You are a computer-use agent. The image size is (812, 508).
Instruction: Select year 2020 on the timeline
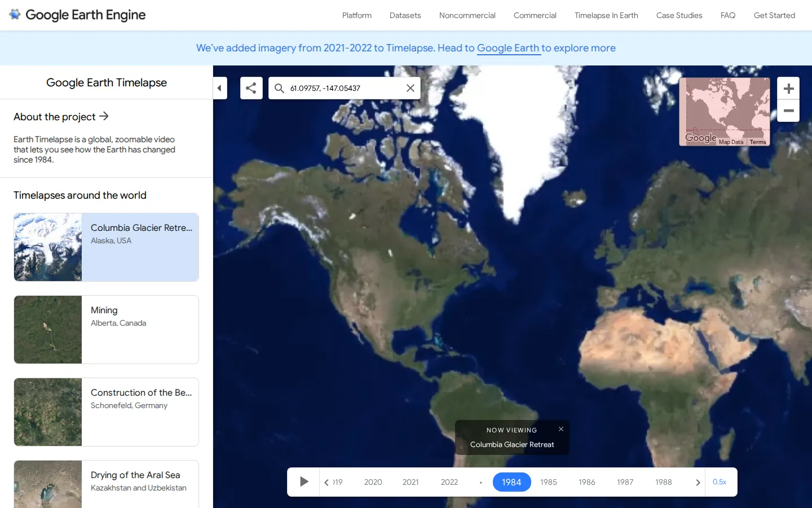coord(373,482)
